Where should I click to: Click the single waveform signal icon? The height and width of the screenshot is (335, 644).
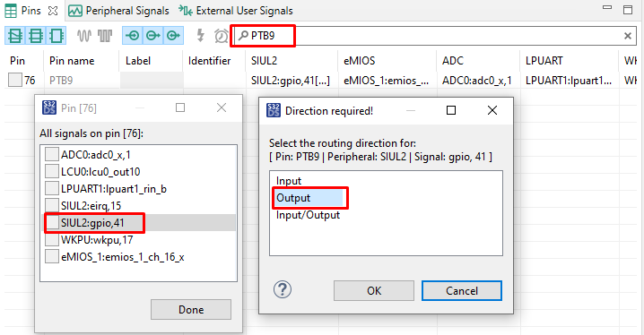[x=83, y=36]
